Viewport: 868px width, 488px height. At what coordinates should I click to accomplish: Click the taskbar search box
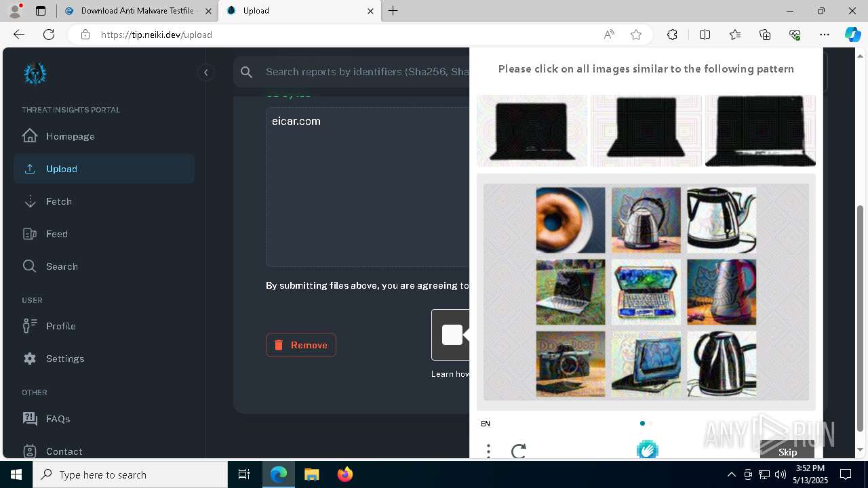130,474
